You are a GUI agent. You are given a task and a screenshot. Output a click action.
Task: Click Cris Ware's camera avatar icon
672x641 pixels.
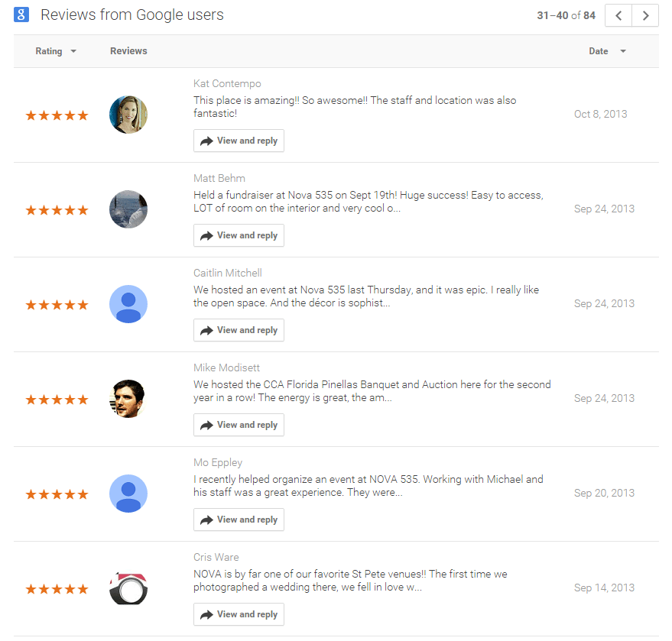coord(128,588)
